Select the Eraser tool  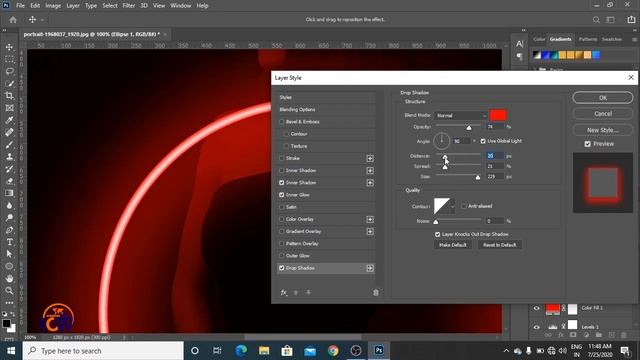click(x=9, y=181)
